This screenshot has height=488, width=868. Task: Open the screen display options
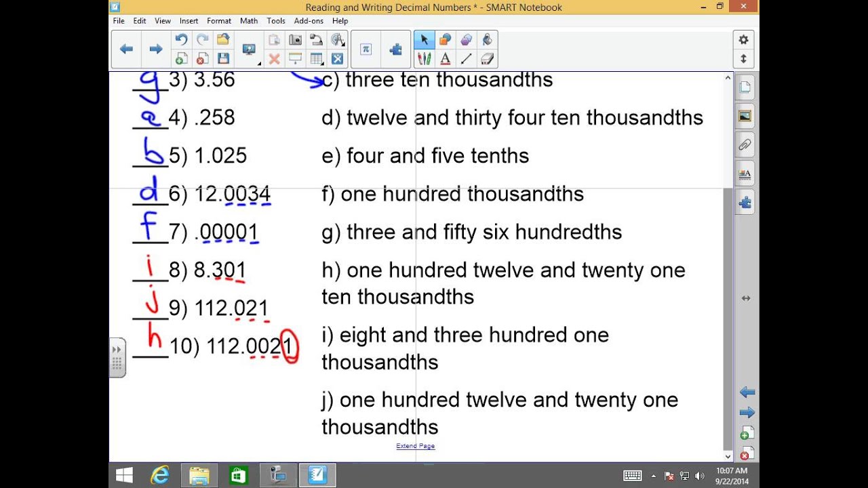[x=250, y=49]
